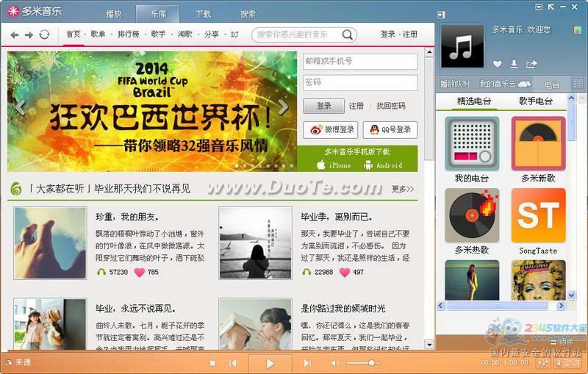Select the 电台 tab
Viewport: 588px width, 374px height.
(552, 85)
